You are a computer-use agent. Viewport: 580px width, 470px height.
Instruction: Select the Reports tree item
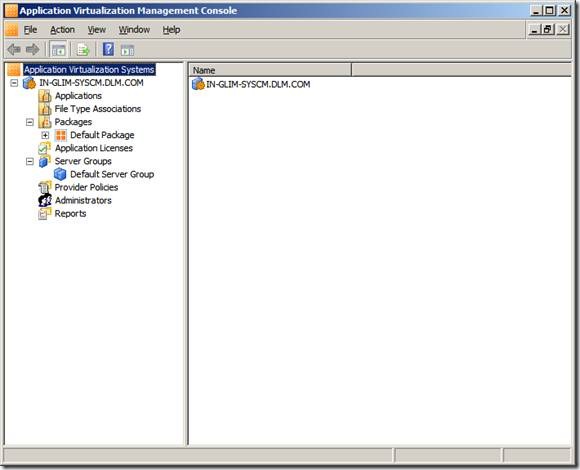click(70, 213)
